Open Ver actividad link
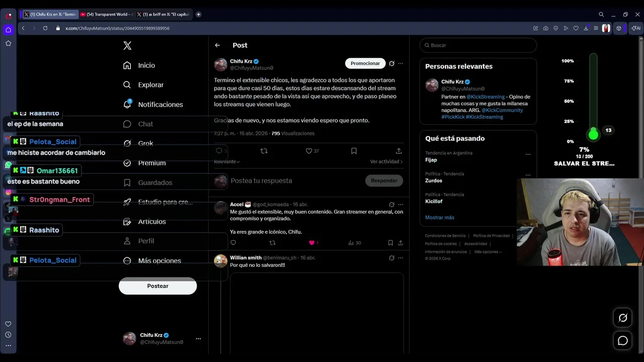The image size is (644, 362). click(x=386, y=161)
